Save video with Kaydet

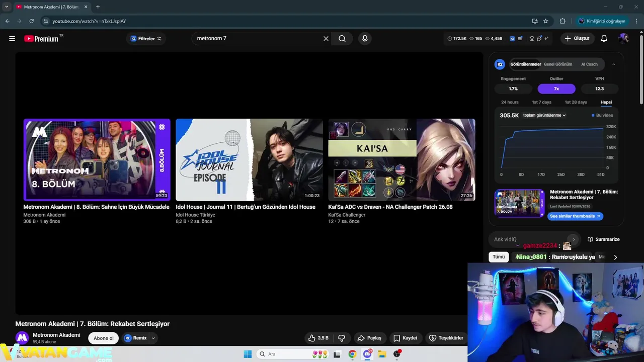click(x=406, y=338)
